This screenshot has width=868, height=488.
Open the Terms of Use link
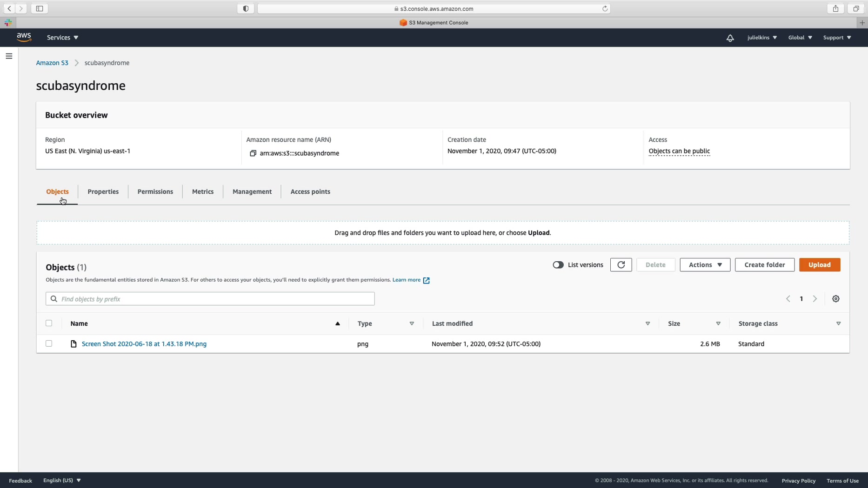point(843,481)
